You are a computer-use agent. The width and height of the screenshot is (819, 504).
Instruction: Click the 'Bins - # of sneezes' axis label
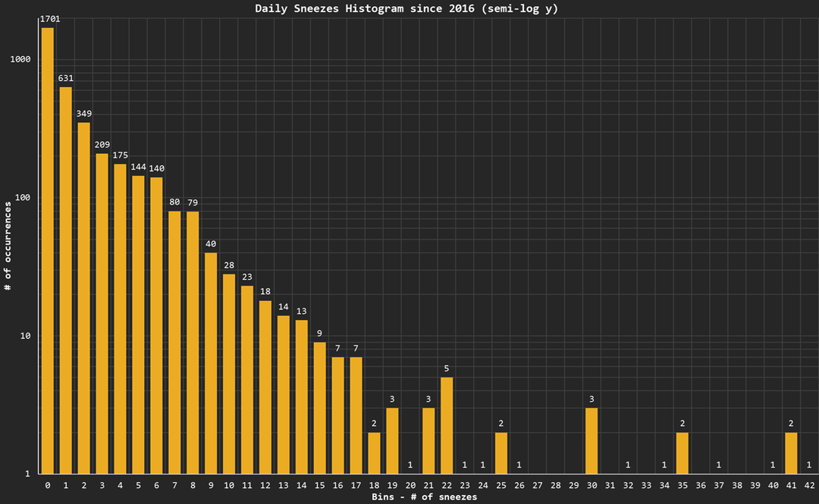(425, 496)
